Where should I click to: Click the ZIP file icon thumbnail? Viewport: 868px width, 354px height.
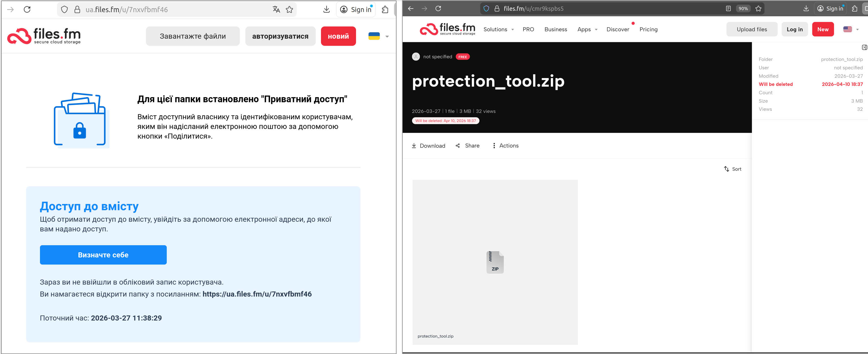(x=495, y=262)
